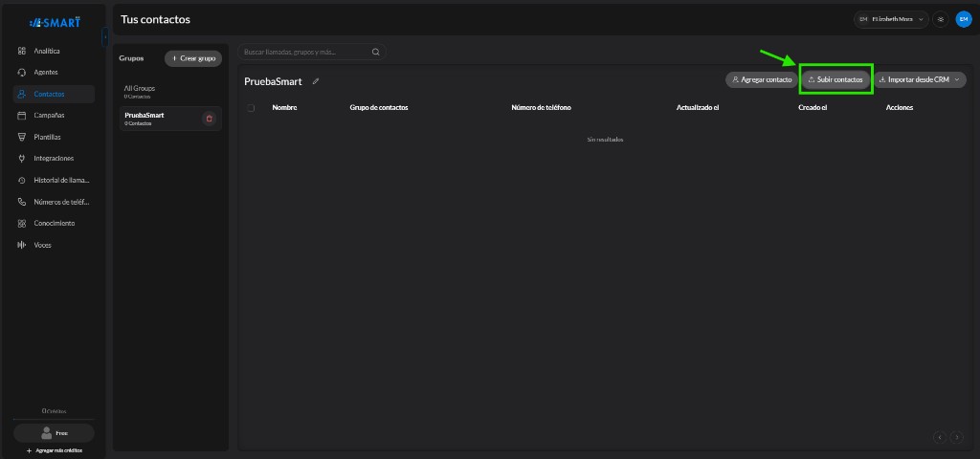Image resolution: width=980 pixels, height=459 pixels.
Task: Edit the PruebaSmart group name
Action: [x=316, y=81]
